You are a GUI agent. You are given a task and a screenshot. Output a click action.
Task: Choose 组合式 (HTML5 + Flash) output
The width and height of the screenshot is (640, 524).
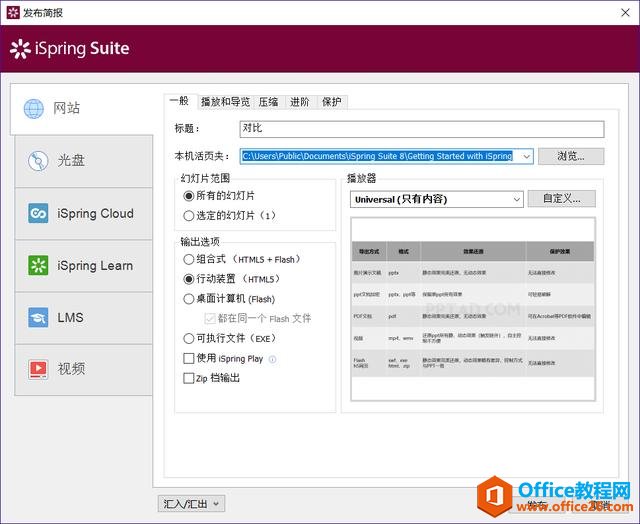[x=189, y=259]
